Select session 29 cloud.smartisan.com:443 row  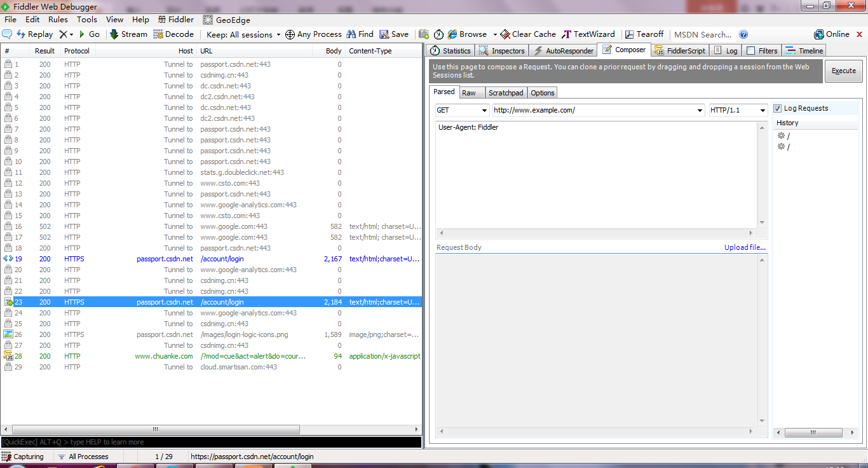point(211,367)
